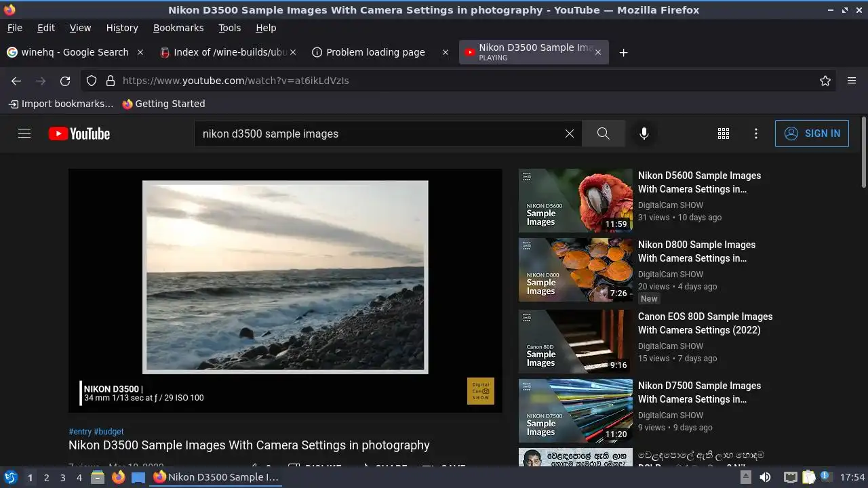
Task: Start voice search with the microphone icon
Action: [x=644, y=134]
